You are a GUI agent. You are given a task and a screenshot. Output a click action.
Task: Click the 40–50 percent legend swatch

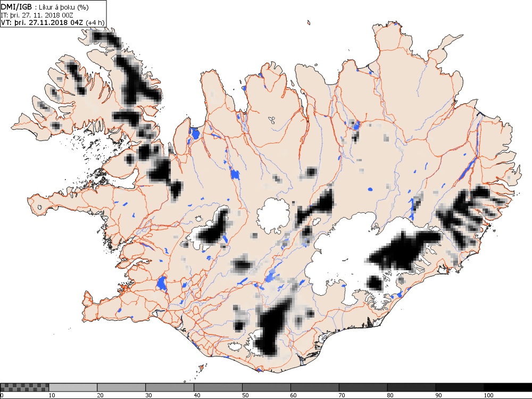click(x=218, y=387)
